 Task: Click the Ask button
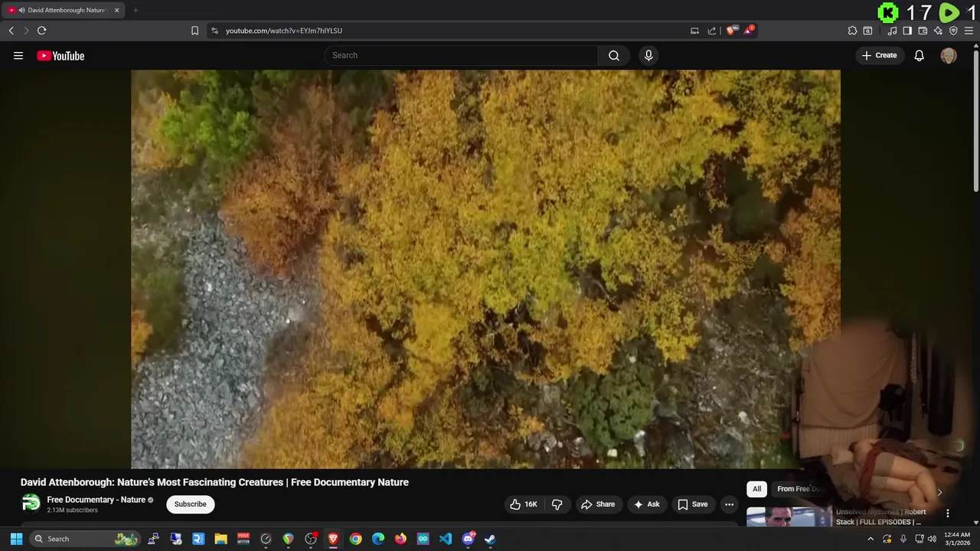coord(646,504)
